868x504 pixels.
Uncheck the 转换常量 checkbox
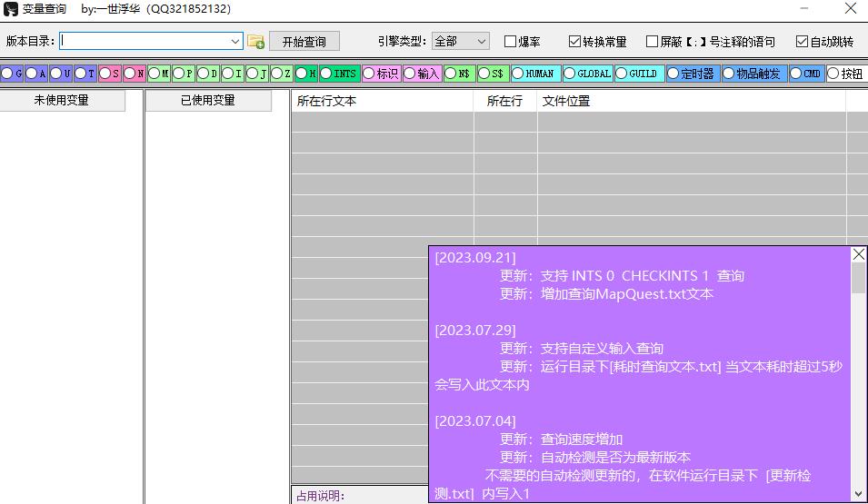574,42
